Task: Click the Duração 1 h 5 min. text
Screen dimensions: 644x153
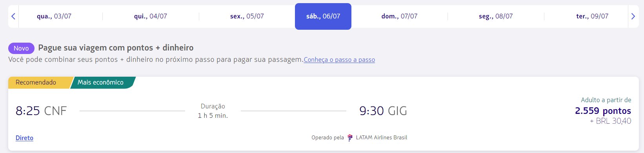Action: pyautogui.click(x=213, y=111)
